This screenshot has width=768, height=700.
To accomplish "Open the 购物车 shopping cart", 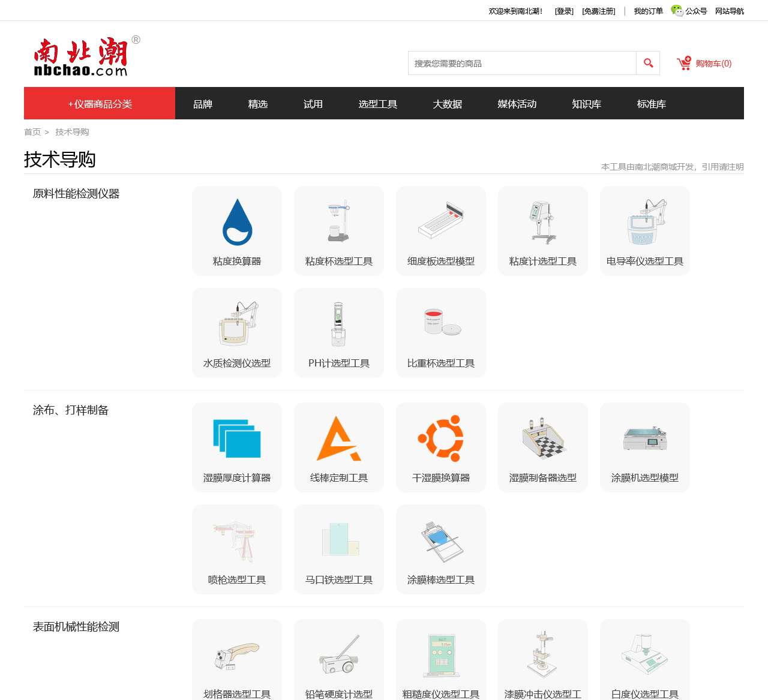I will pos(704,64).
